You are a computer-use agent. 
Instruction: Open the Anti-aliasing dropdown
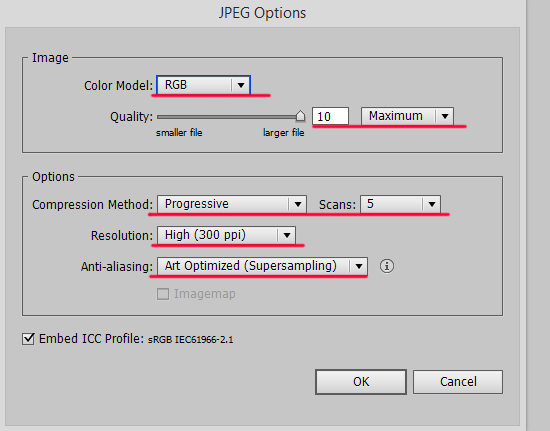[x=262, y=266]
